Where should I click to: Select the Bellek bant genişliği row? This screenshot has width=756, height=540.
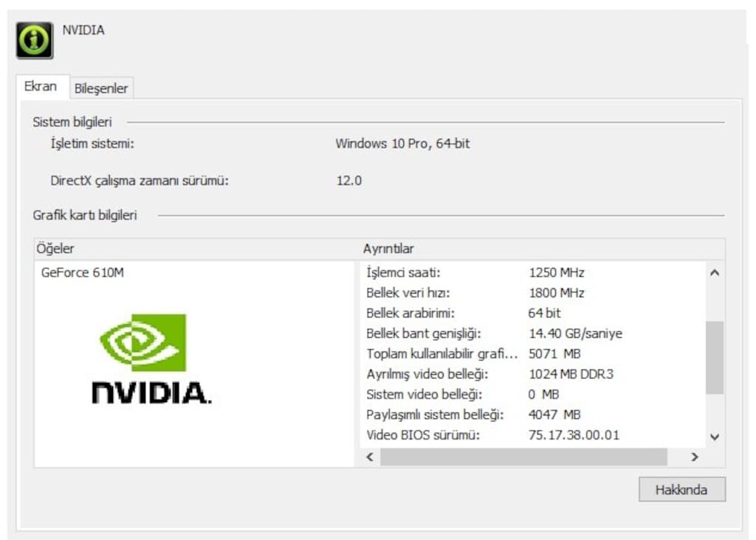tap(533, 333)
